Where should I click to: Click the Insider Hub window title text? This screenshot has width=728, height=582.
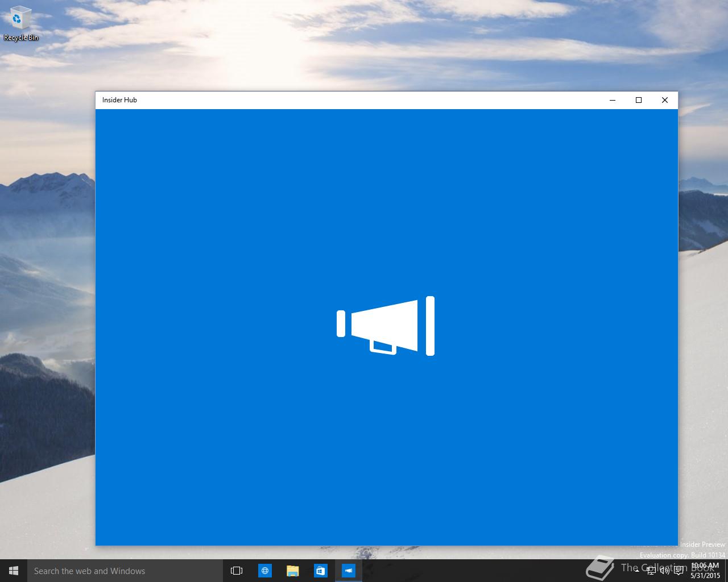pyautogui.click(x=119, y=100)
